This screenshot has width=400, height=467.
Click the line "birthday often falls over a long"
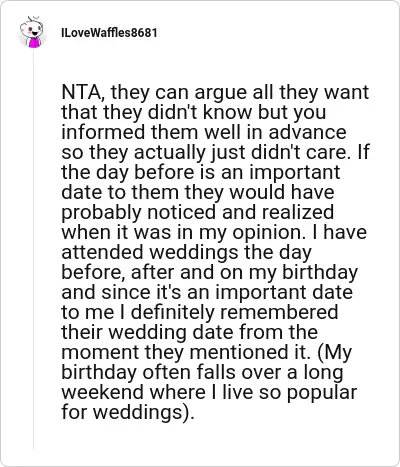click(x=202, y=372)
